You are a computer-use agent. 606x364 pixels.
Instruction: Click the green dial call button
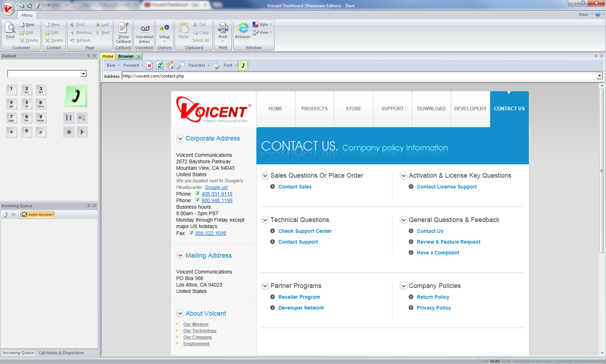(x=76, y=96)
